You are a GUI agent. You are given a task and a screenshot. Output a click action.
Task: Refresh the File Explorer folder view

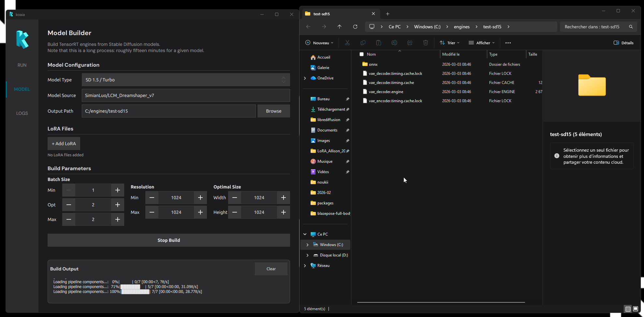[355, 27]
